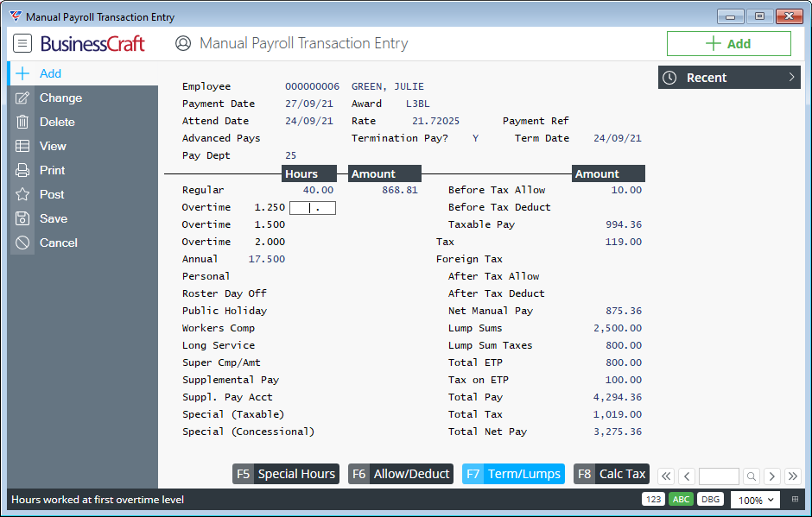Viewport: 812px width, 517px height.
Task: Click the Cancel circle icon
Action: [22, 243]
